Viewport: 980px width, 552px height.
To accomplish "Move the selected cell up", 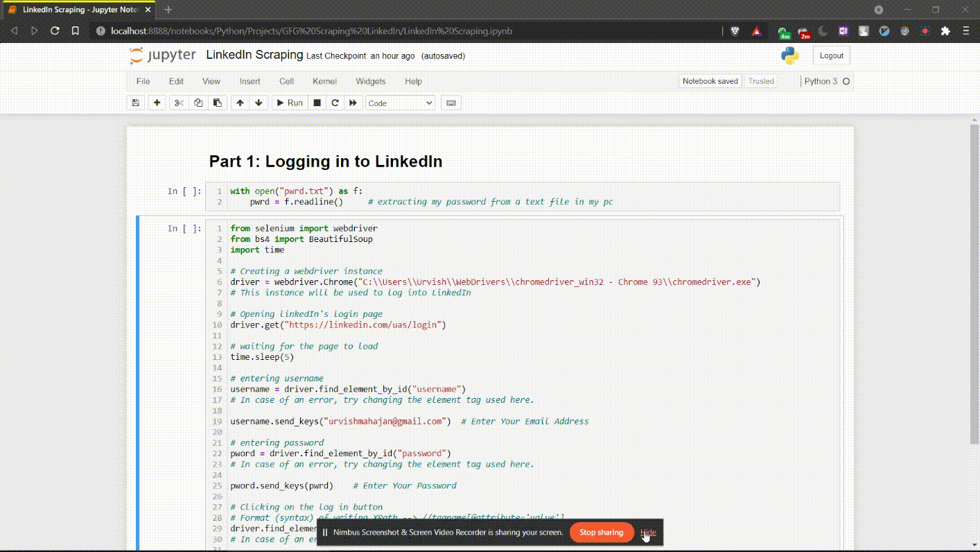I will 240,103.
